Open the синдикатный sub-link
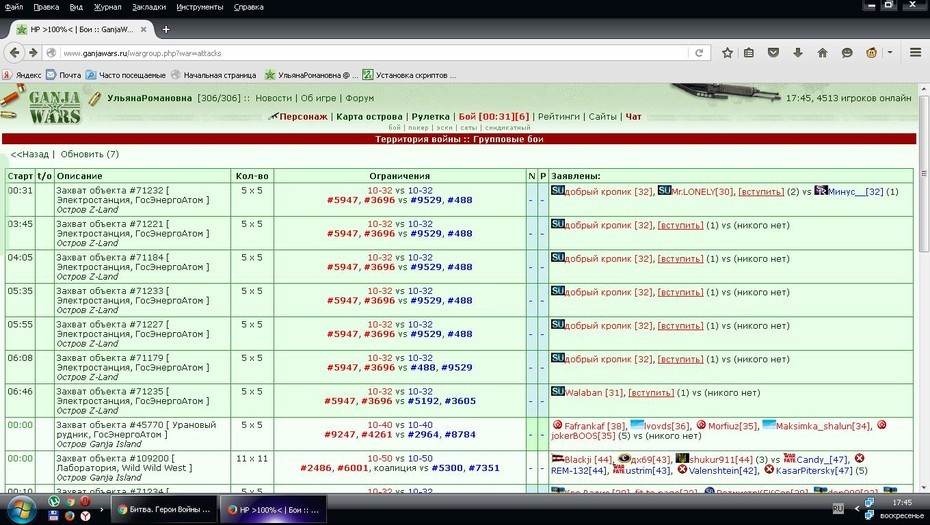Viewport: 930px width, 525px height. click(507, 128)
